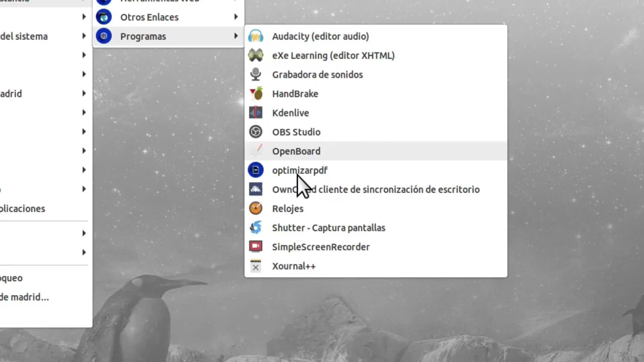Click the eXe Learning icon

[256, 55]
